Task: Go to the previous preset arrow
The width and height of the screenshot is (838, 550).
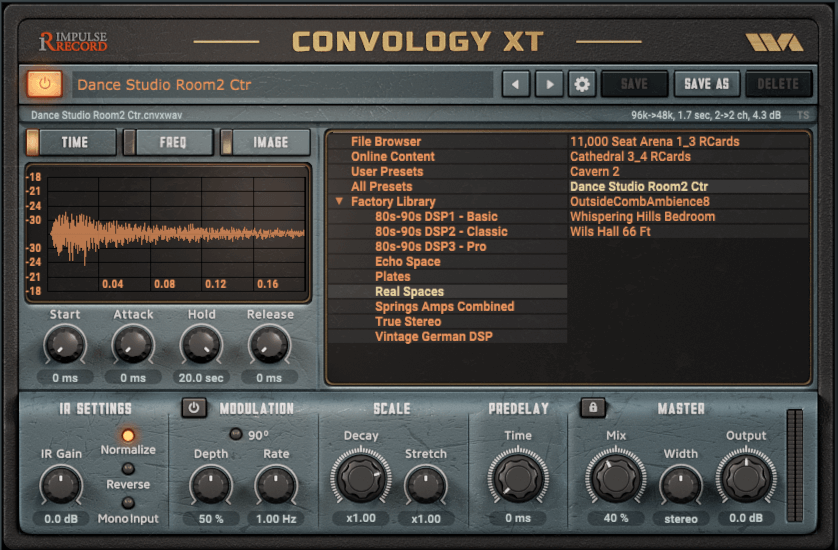Action: point(515,85)
